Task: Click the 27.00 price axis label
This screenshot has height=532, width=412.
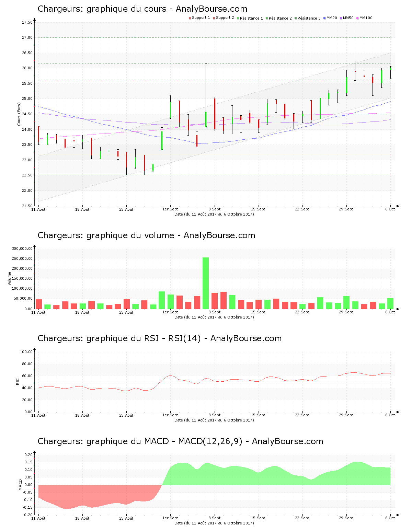Action: [x=27, y=38]
